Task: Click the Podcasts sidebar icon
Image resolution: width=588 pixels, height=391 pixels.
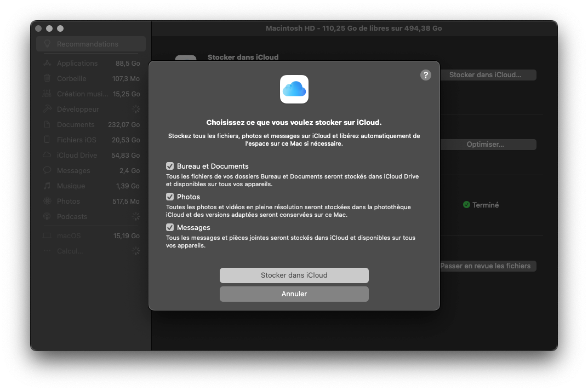Action: [47, 216]
